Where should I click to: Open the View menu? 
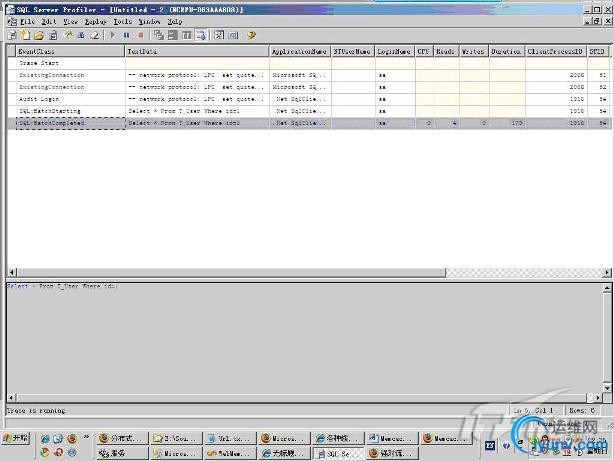point(70,22)
